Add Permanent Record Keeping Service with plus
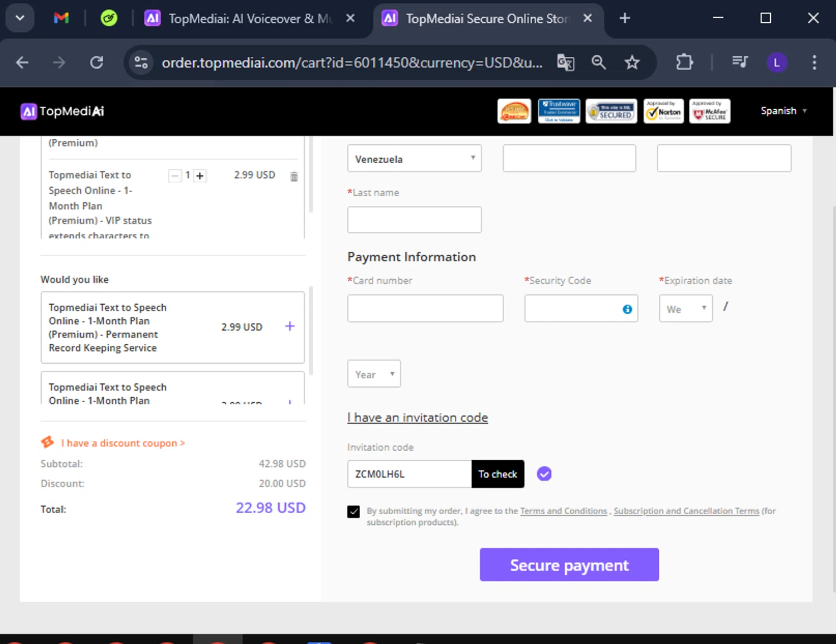 coord(290,326)
